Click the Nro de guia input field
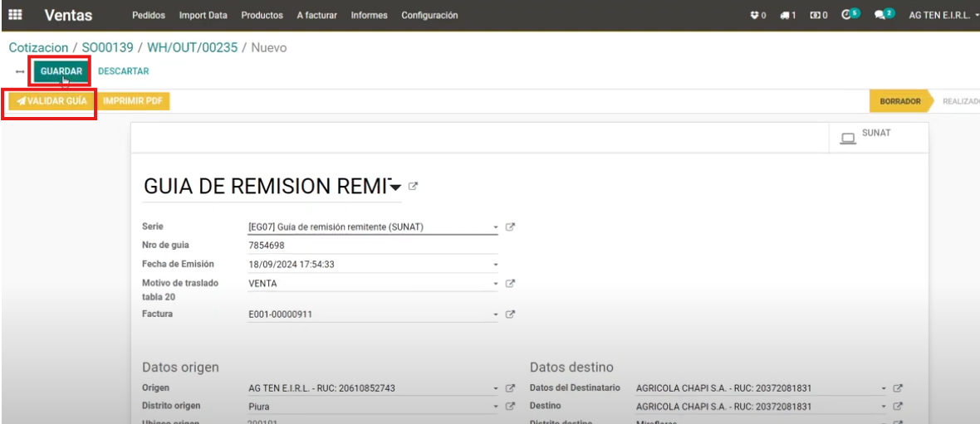Viewport: 980px width, 424px height. 372,246
